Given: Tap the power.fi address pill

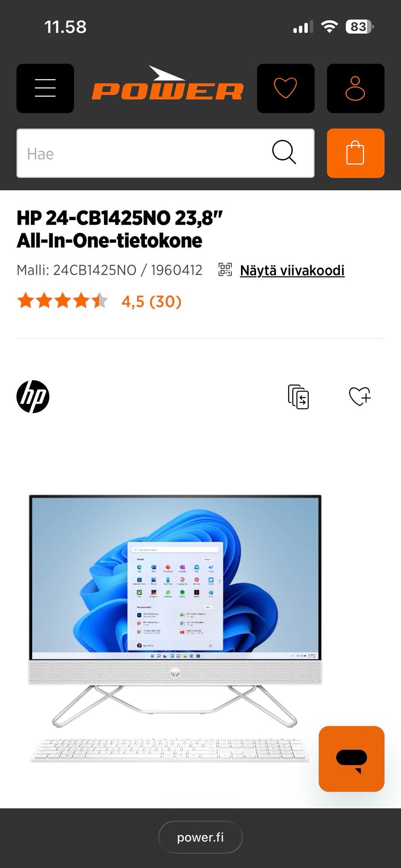Looking at the screenshot, I should (200, 837).
